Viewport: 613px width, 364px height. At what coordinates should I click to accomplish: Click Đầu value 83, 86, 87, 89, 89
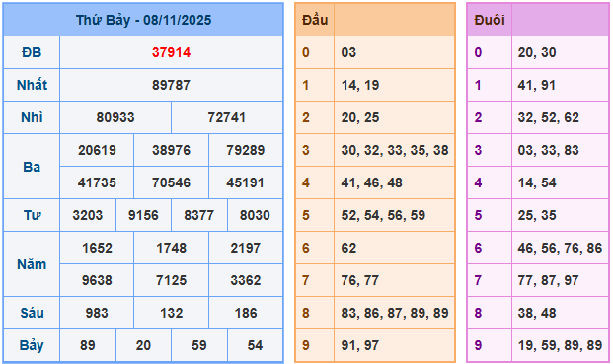tap(395, 313)
